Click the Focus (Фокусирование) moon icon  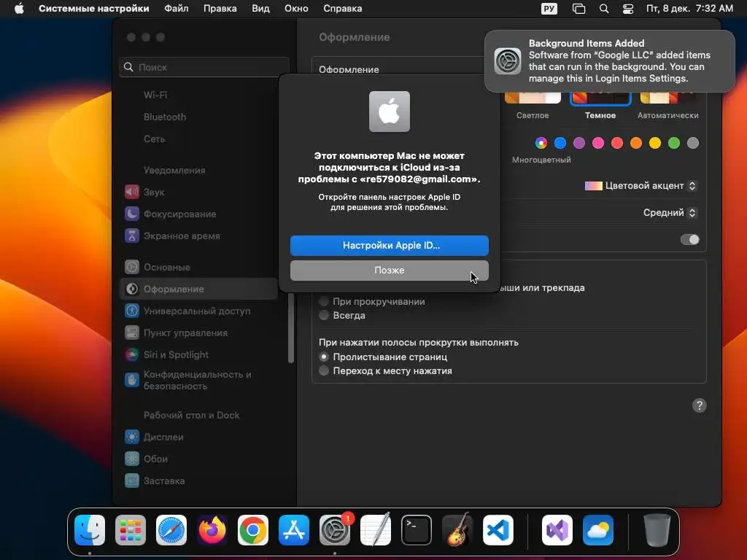coord(132,214)
